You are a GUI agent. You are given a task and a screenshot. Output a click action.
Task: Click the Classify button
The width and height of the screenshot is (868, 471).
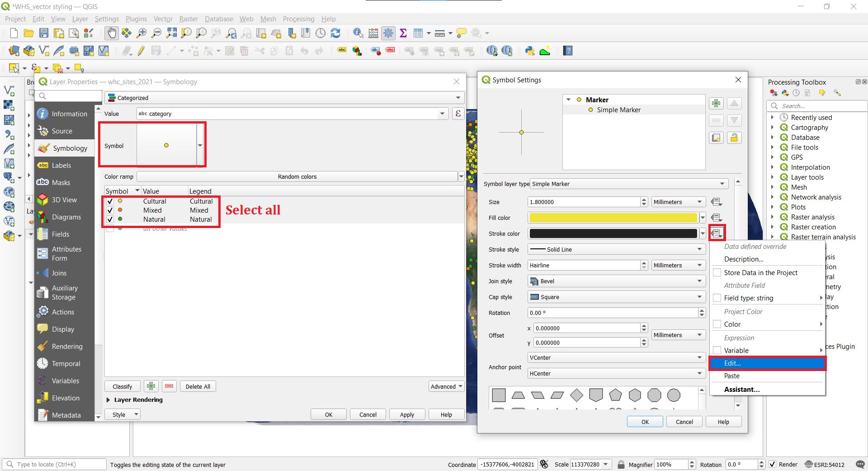(x=123, y=386)
